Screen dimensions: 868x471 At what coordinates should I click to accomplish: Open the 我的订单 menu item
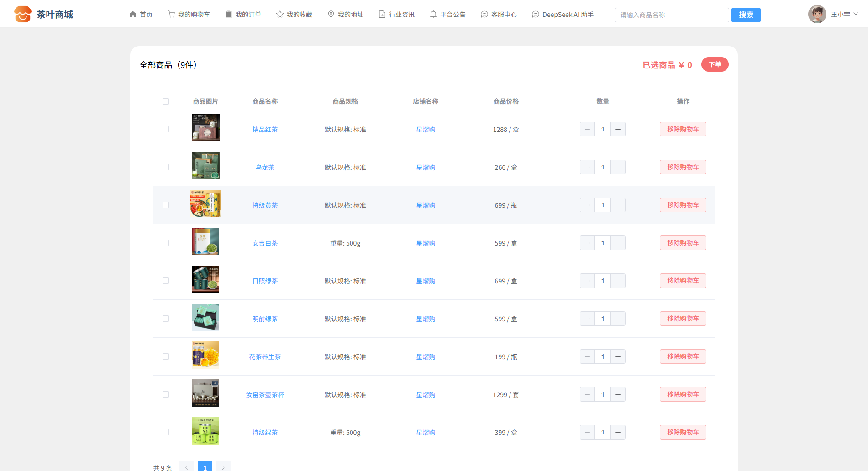(x=243, y=15)
